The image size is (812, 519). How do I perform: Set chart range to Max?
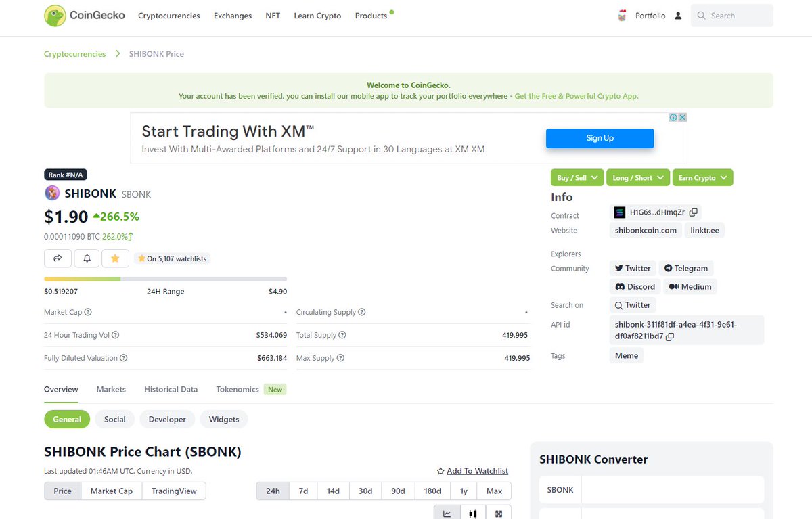tap(494, 491)
